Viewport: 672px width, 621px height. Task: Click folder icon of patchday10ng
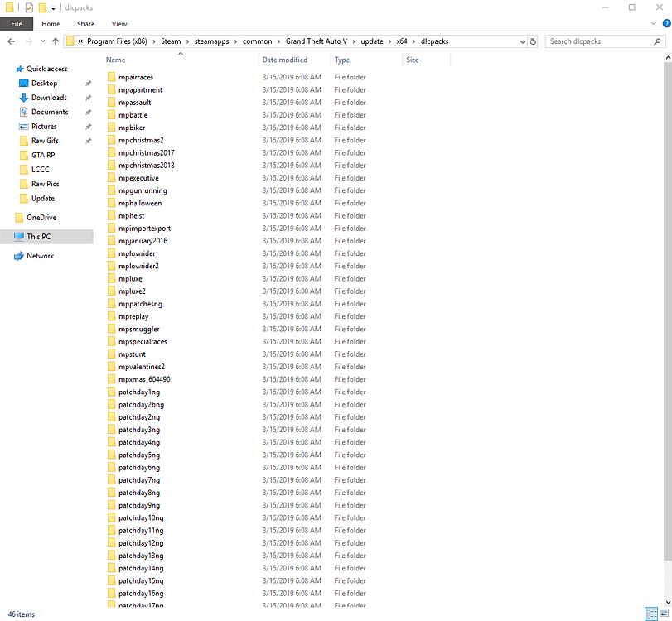[111, 517]
